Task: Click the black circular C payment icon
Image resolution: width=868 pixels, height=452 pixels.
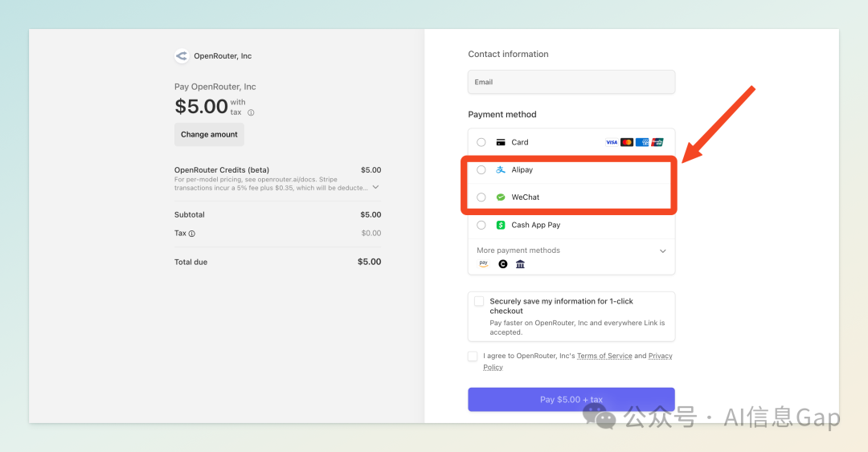Action: point(502,264)
